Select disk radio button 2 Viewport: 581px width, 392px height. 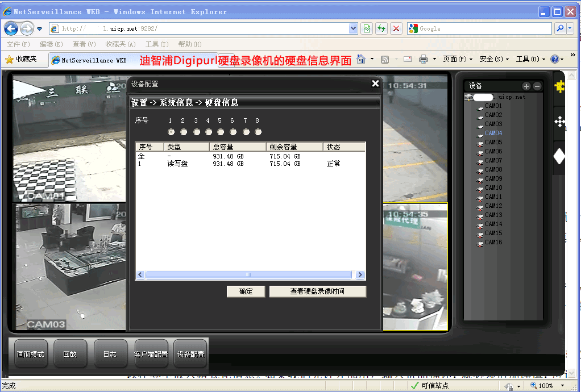[x=184, y=132]
